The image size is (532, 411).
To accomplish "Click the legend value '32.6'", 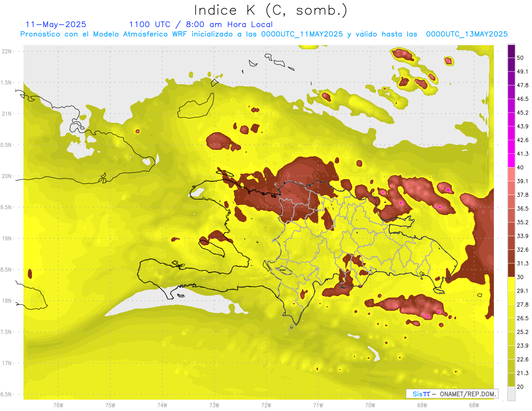I will coord(522,250).
